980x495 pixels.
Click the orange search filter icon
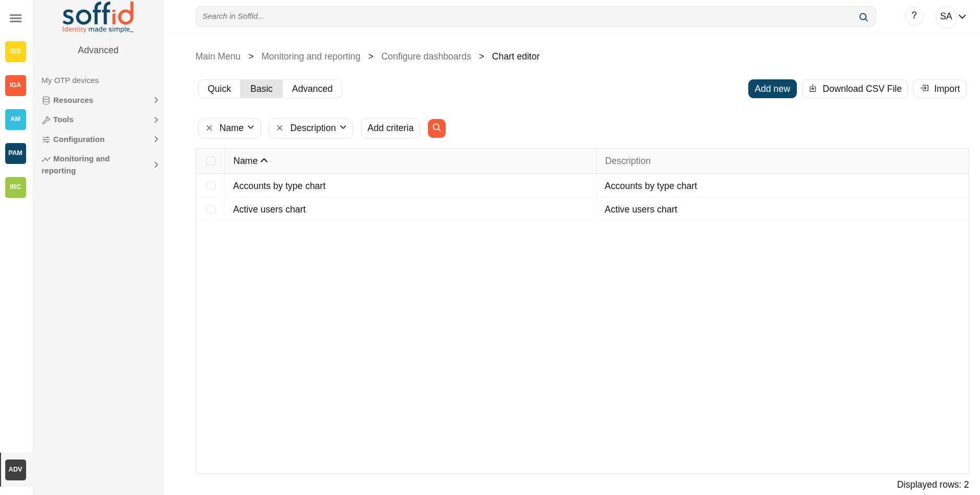tap(436, 128)
